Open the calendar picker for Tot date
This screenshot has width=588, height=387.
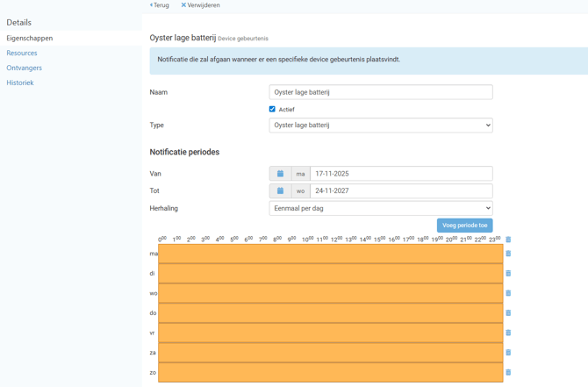[x=280, y=190]
